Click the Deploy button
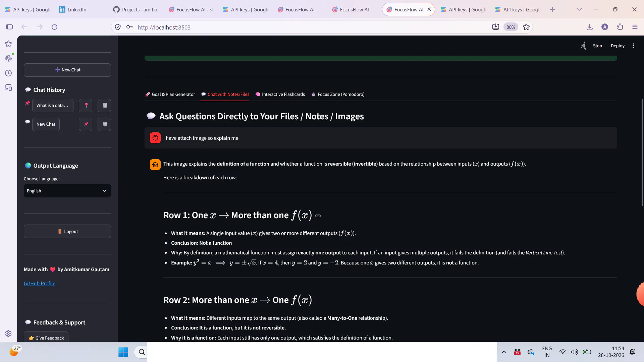This screenshot has height=362, width=644. click(x=618, y=46)
